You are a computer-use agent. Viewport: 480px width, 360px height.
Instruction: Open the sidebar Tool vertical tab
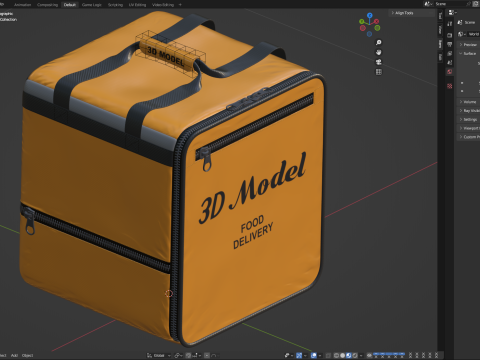click(x=440, y=16)
